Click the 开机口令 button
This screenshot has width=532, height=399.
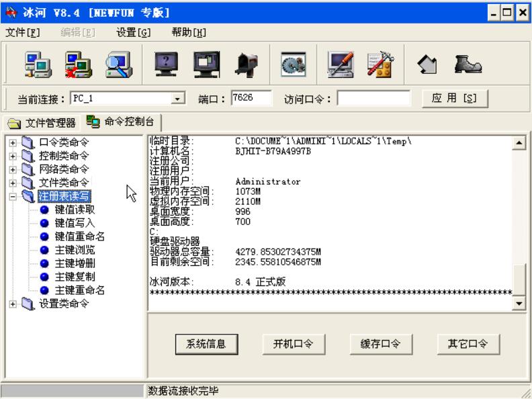pos(294,344)
